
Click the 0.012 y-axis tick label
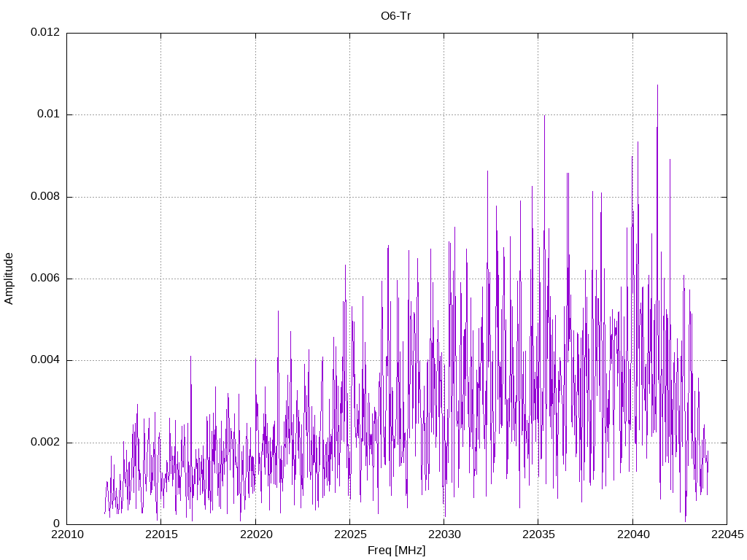[45, 32]
